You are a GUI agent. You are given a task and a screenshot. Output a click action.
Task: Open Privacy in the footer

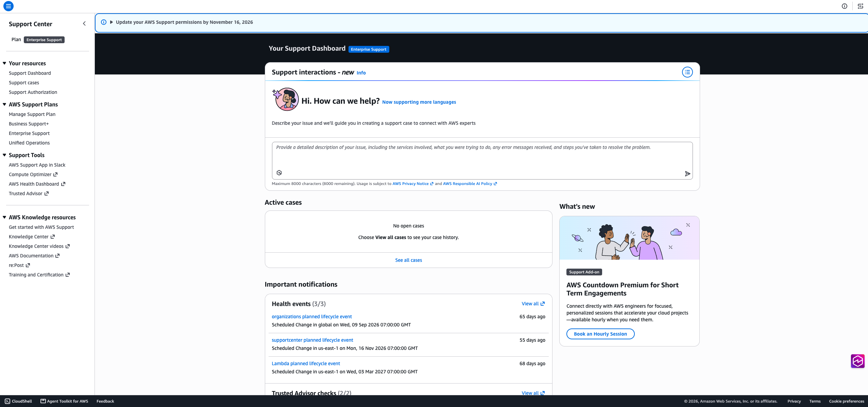click(x=794, y=401)
